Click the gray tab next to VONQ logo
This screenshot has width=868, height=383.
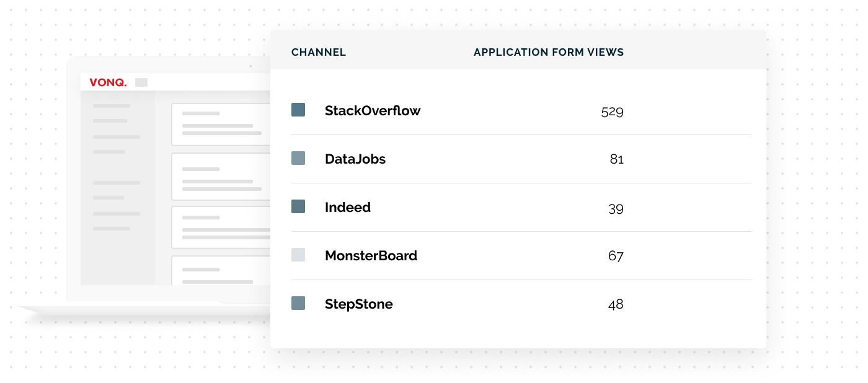pos(141,82)
